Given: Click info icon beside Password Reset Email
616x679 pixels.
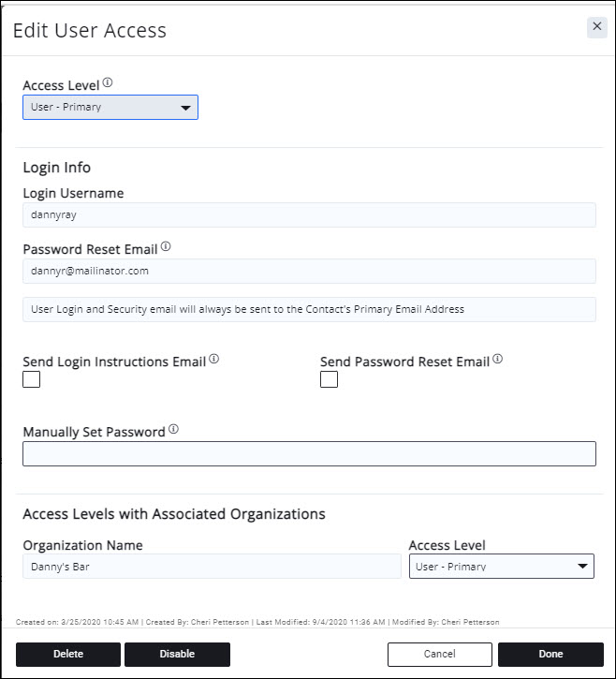Looking at the screenshot, I should pyautogui.click(x=166, y=247).
